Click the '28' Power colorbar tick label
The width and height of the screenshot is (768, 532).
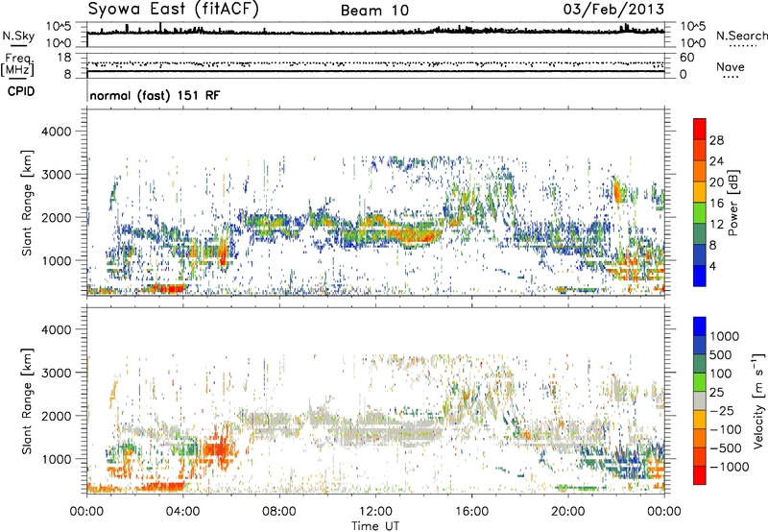point(716,140)
